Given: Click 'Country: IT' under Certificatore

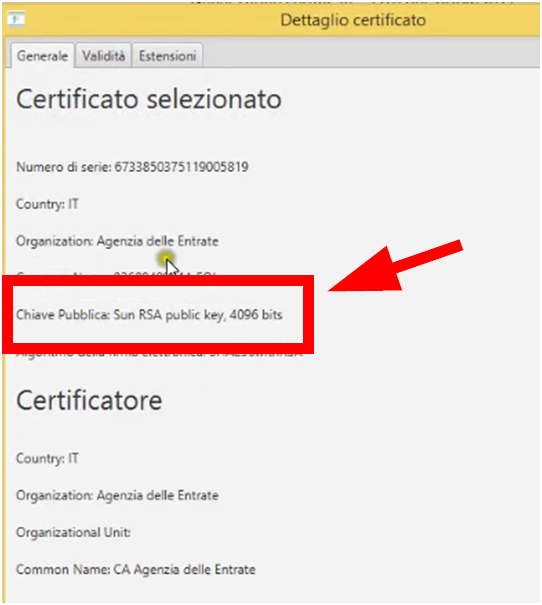Looking at the screenshot, I should click(47, 458).
